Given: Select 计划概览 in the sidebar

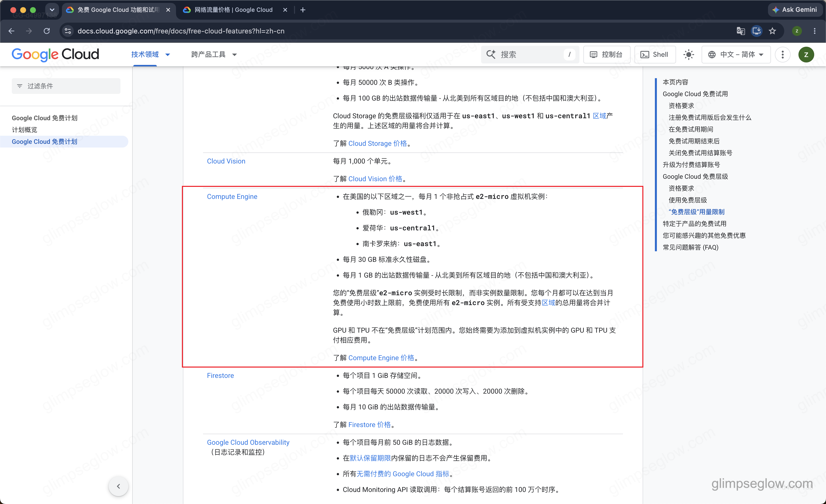Looking at the screenshot, I should click(x=25, y=130).
